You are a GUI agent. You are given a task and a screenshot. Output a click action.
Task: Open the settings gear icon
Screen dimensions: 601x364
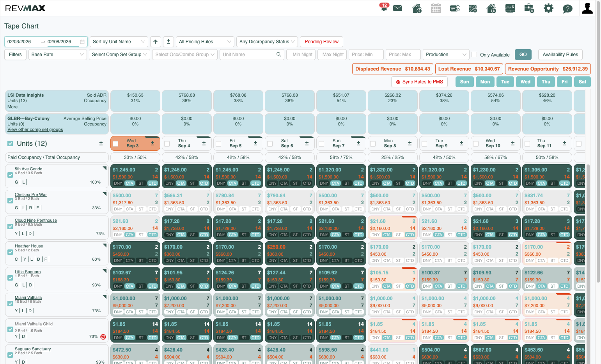point(548,8)
